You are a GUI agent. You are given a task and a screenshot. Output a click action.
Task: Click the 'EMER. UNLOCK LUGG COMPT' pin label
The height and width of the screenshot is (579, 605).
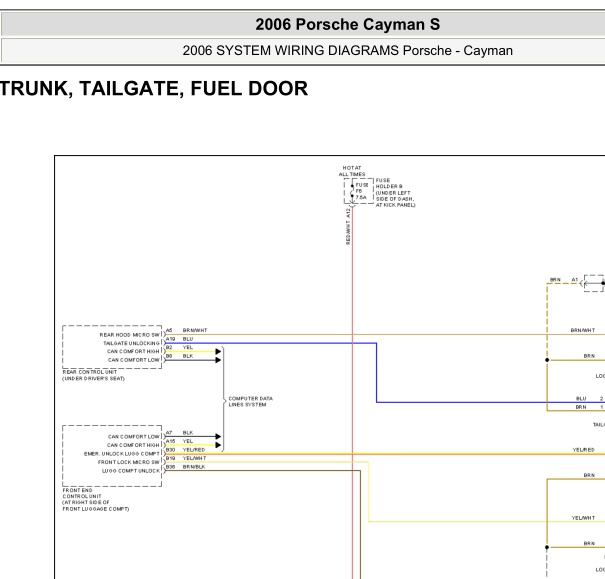click(122, 454)
